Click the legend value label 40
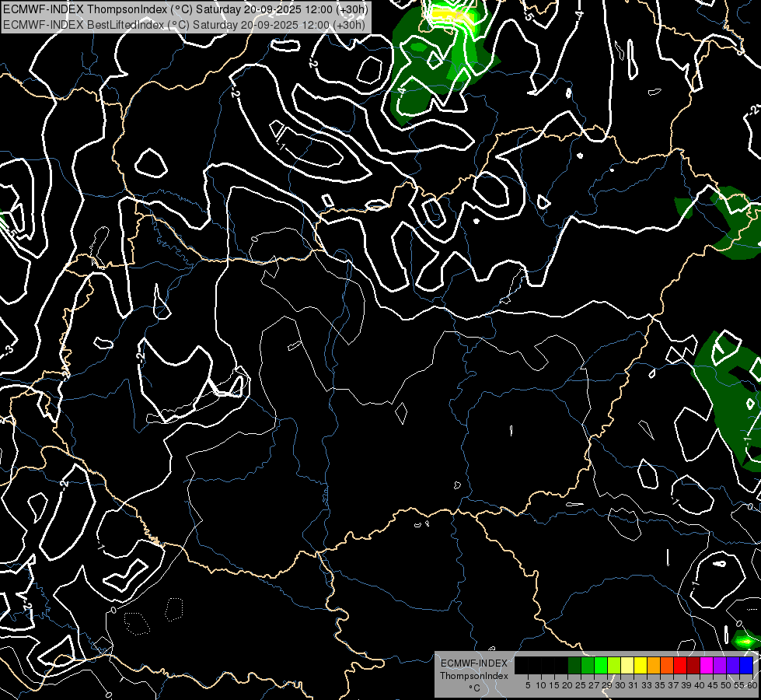 [699, 685]
